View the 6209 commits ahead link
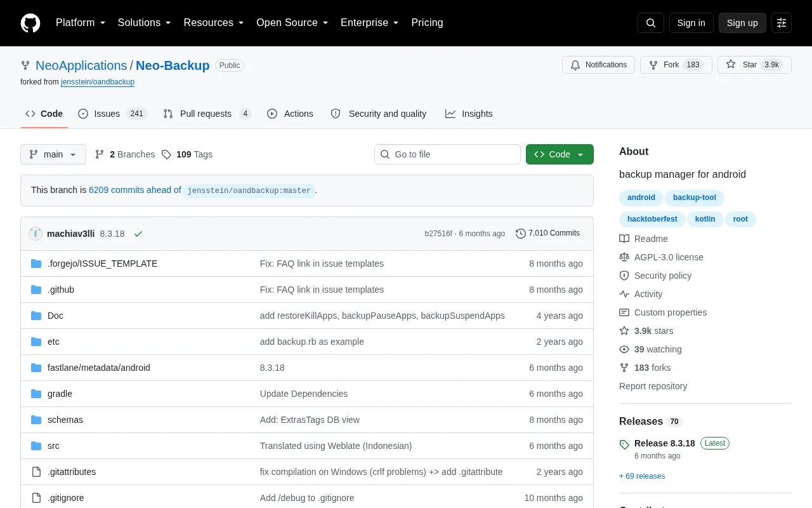Viewport: 812px width, 508px height. point(135,190)
